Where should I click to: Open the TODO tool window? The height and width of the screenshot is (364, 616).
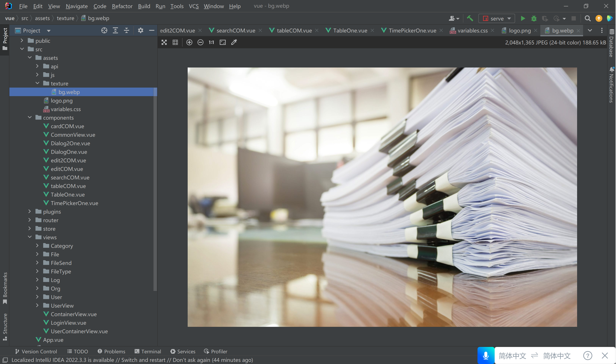click(78, 351)
